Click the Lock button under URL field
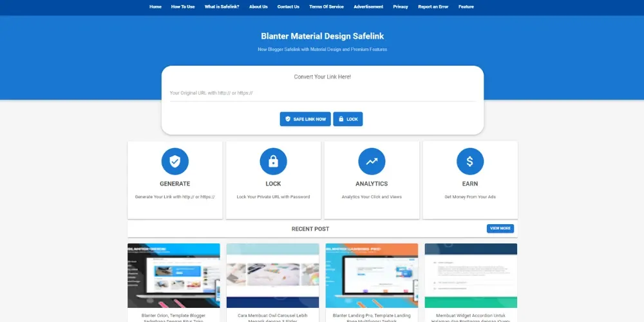The image size is (644, 322). coord(348,119)
